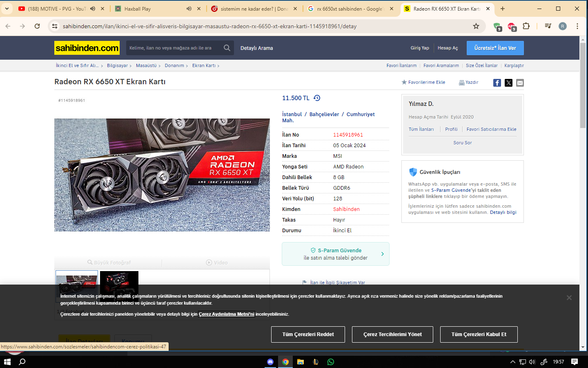The width and height of the screenshot is (588, 368).
Task: View site information icon in address bar
Action: (54, 26)
